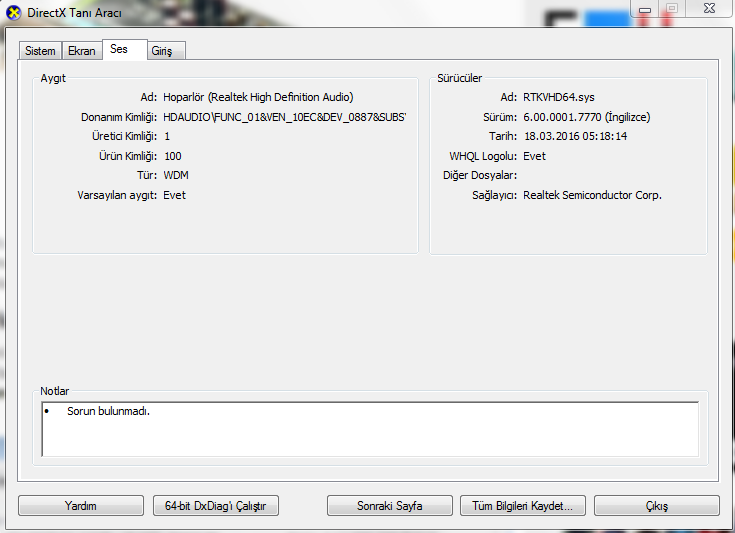Go to the Giriş tab
This screenshot has height=533, width=735.
coord(162,51)
